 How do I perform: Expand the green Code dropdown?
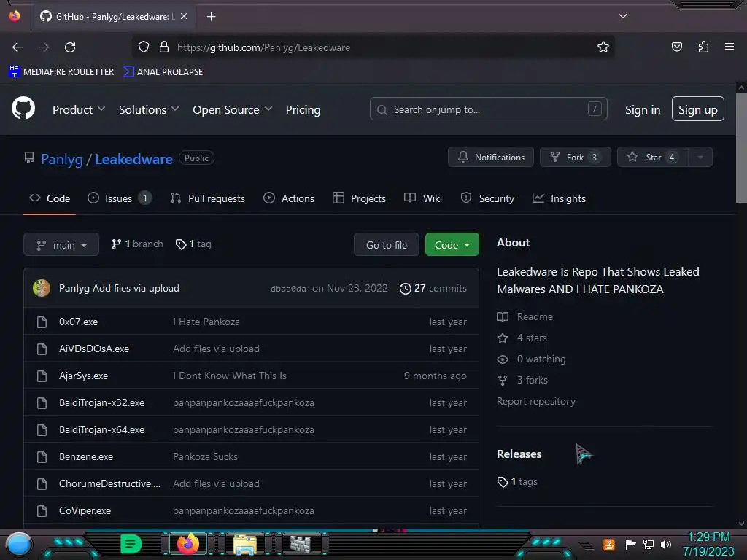tap(452, 244)
